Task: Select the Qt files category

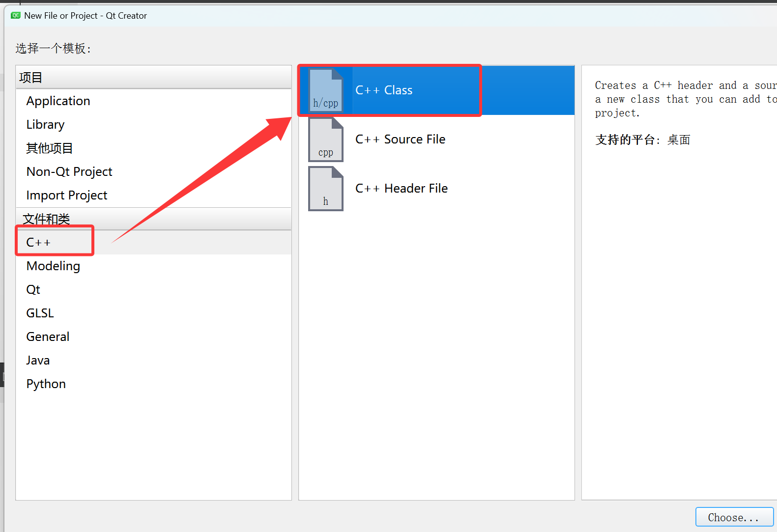Action: tap(154, 290)
